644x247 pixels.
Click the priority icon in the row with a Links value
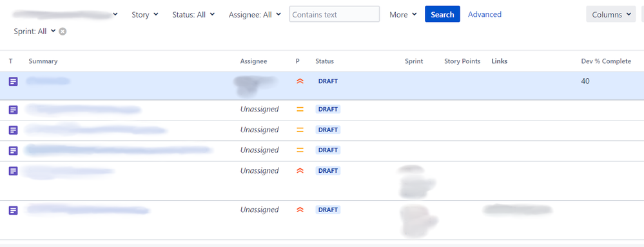(300, 210)
